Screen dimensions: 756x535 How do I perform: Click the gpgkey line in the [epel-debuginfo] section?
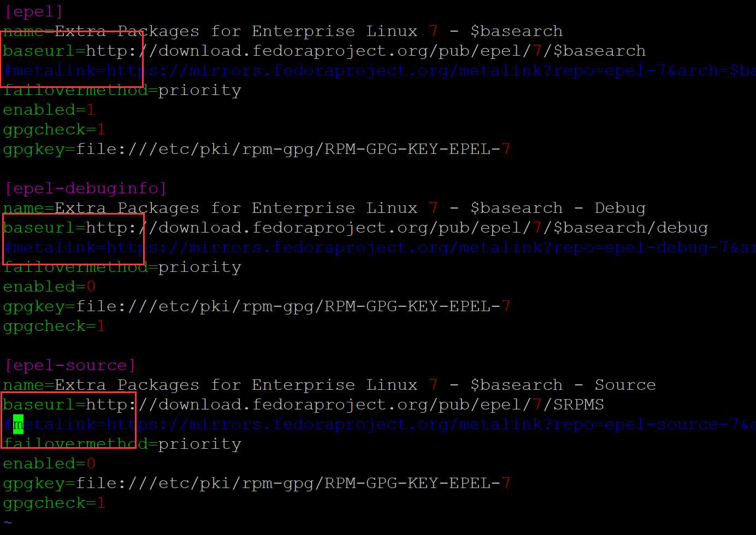tap(257, 306)
